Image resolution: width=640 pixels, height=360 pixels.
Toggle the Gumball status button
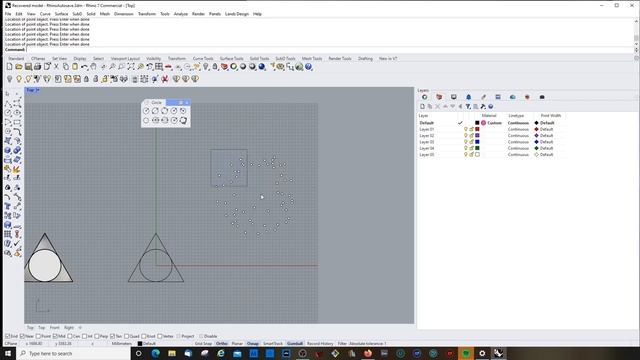tap(295, 344)
